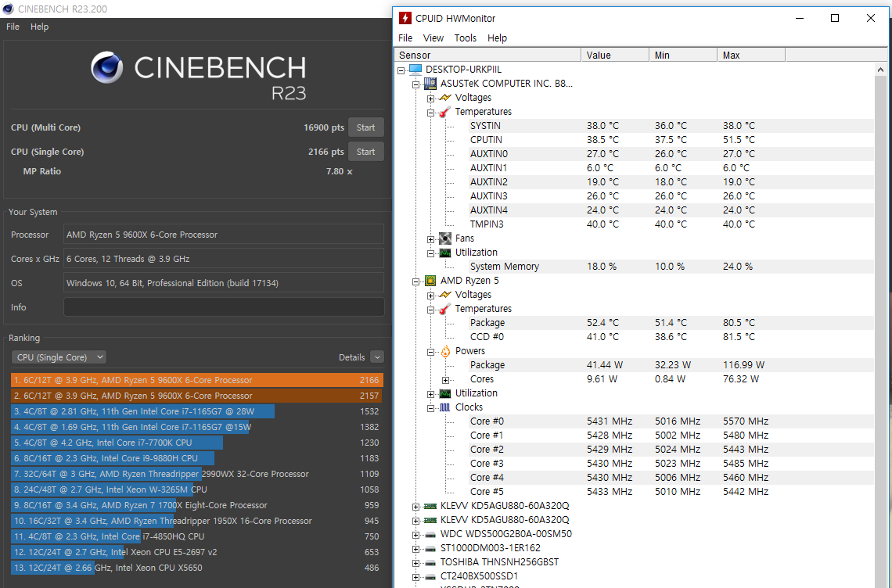Click the DESKTOP-URKPIIL computer icon

coord(415,70)
